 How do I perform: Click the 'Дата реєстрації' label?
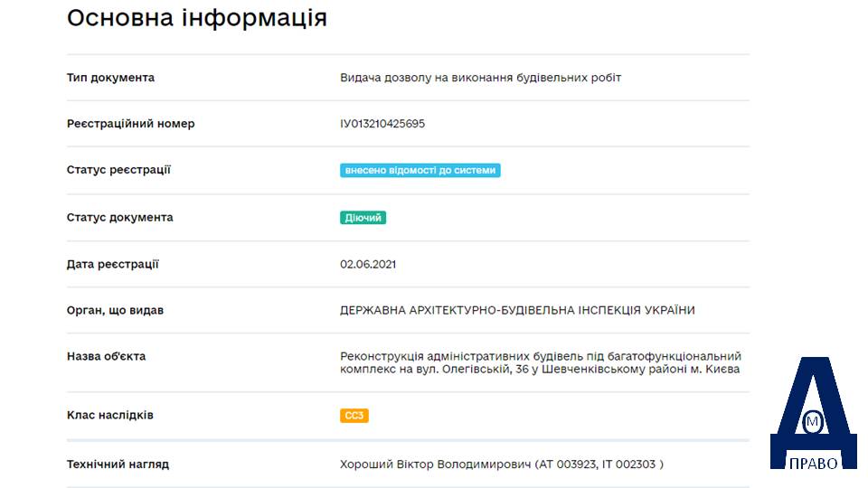point(113,265)
